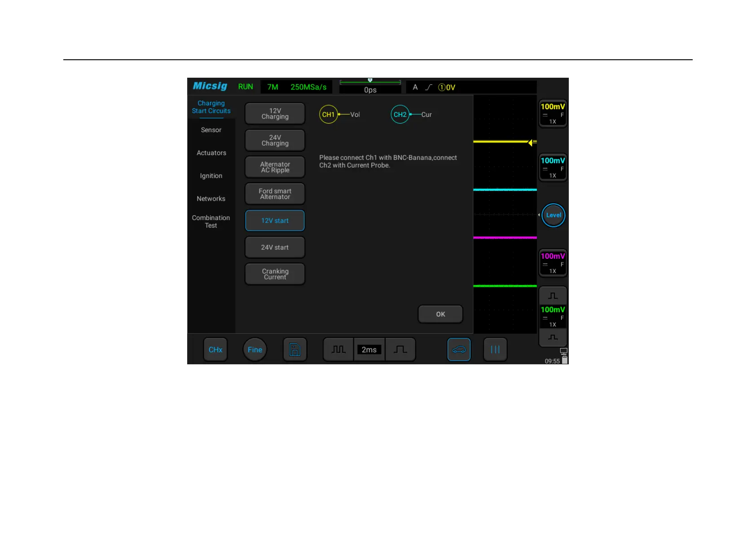Click the pulse icon above channel 4
The width and height of the screenshot is (756, 535).
[x=553, y=296]
